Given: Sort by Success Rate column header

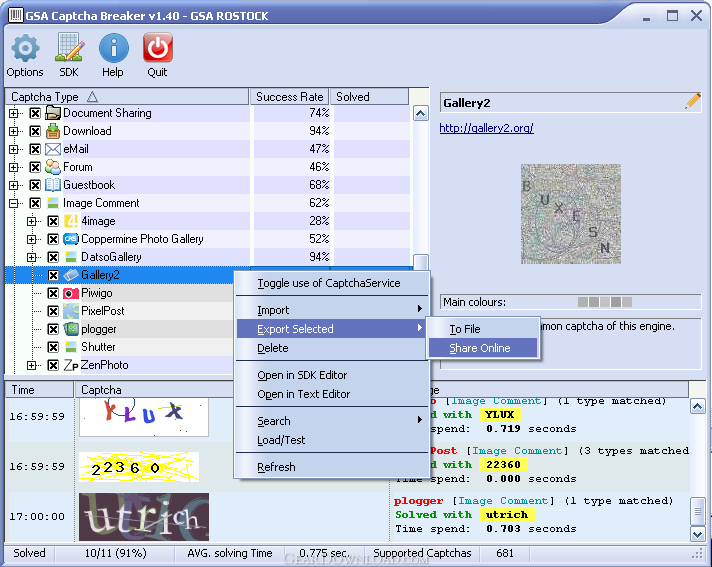Looking at the screenshot, I should pyautogui.click(x=290, y=97).
